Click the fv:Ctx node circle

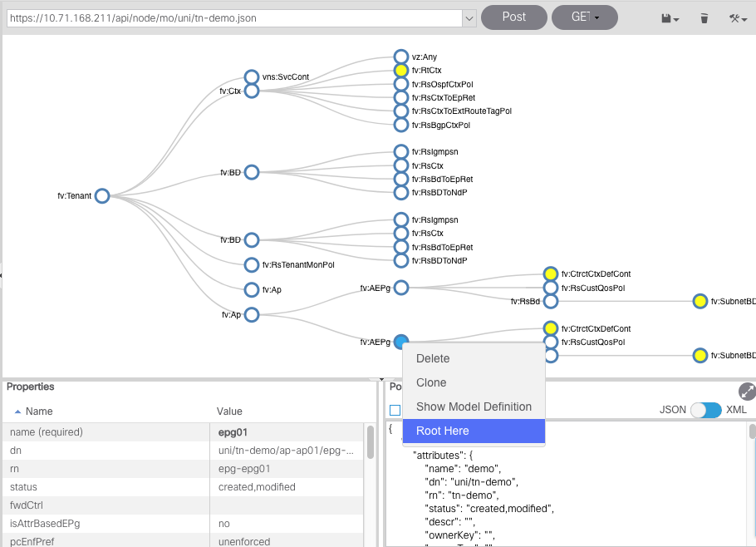coord(252,91)
